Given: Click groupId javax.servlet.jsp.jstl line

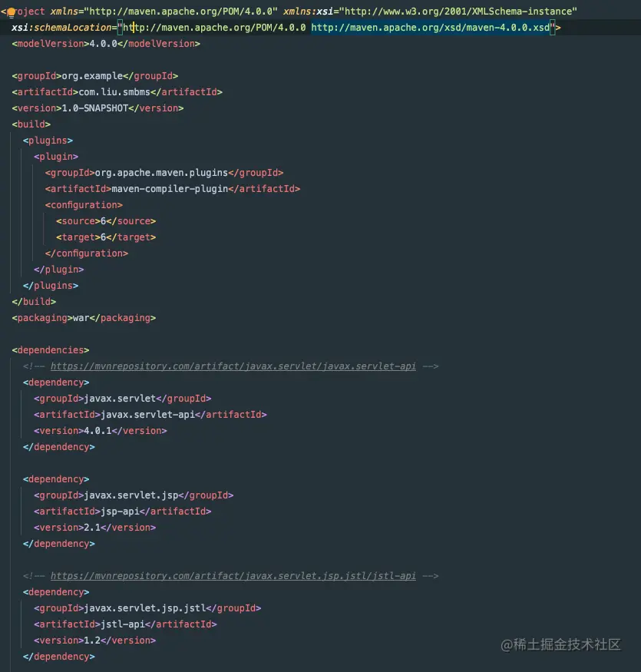Looking at the screenshot, I should pos(147,608).
